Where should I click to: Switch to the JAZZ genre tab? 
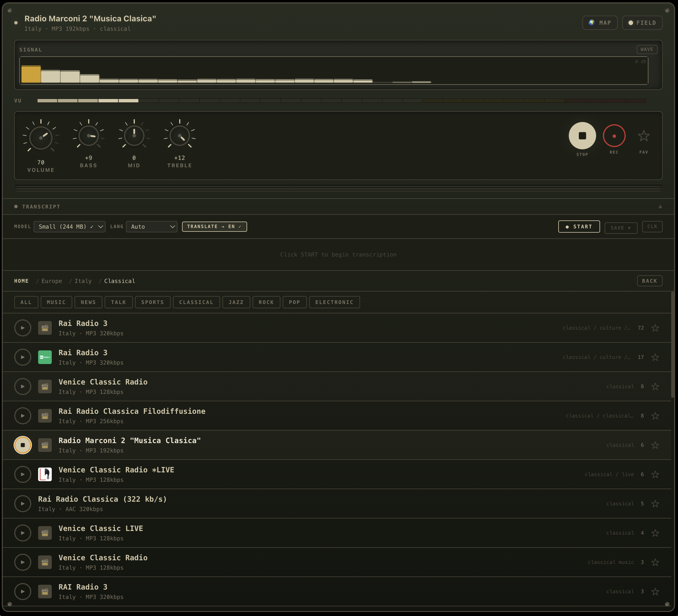pyautogui.click(x=236, y=302)
